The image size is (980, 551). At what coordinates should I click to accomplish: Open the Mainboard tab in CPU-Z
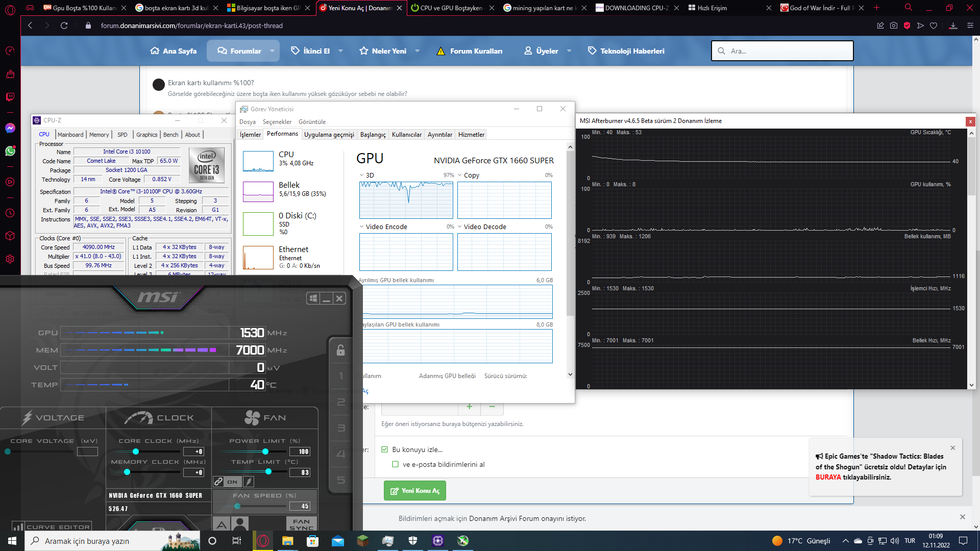point(70,135)
